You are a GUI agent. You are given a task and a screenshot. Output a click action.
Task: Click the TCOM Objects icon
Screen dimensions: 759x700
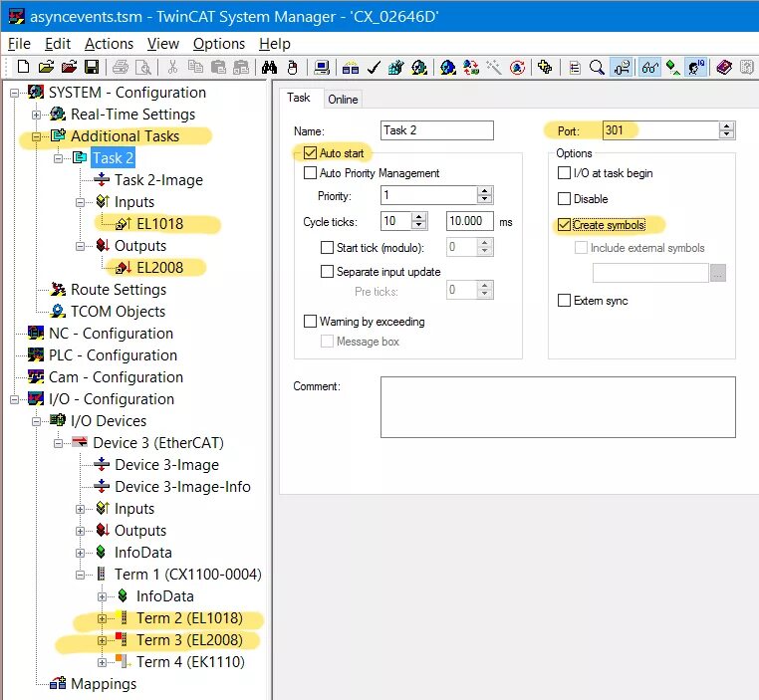pos(58,311)
